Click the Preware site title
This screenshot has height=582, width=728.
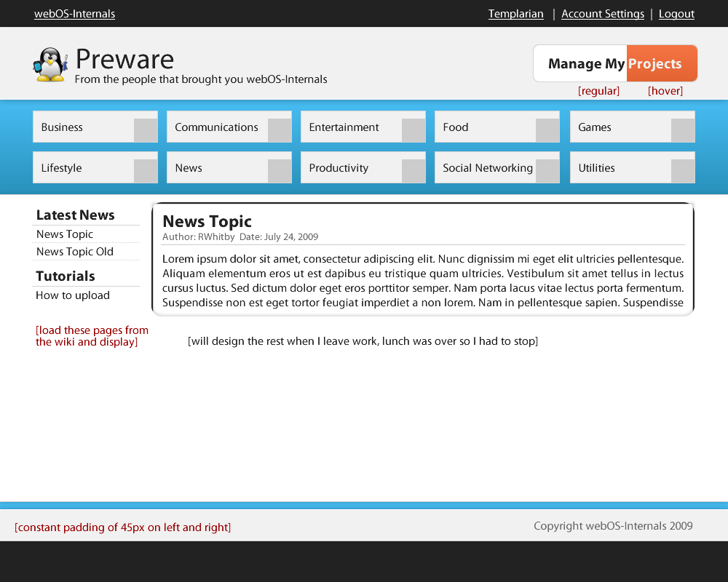tap(124, 60)
